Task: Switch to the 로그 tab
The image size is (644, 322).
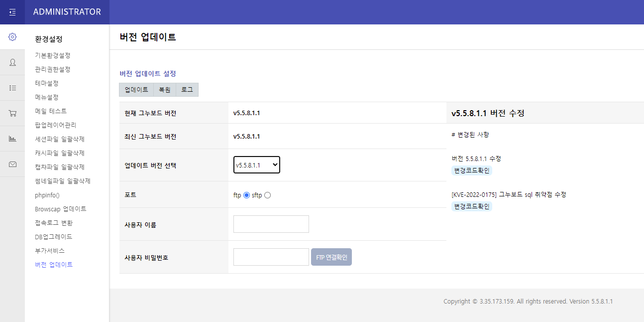Action: (187, 90)
